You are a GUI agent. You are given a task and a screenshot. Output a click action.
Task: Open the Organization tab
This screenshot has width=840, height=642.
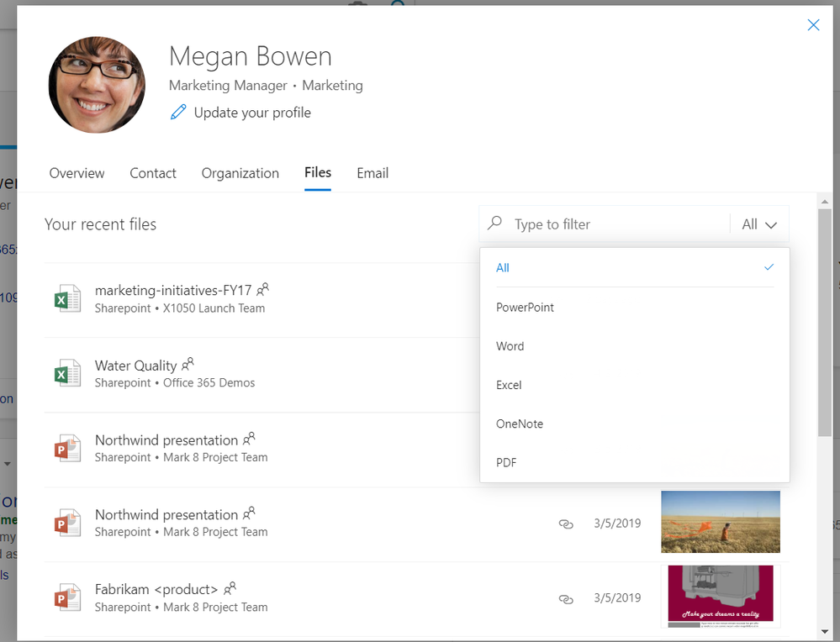click(240, 173)
